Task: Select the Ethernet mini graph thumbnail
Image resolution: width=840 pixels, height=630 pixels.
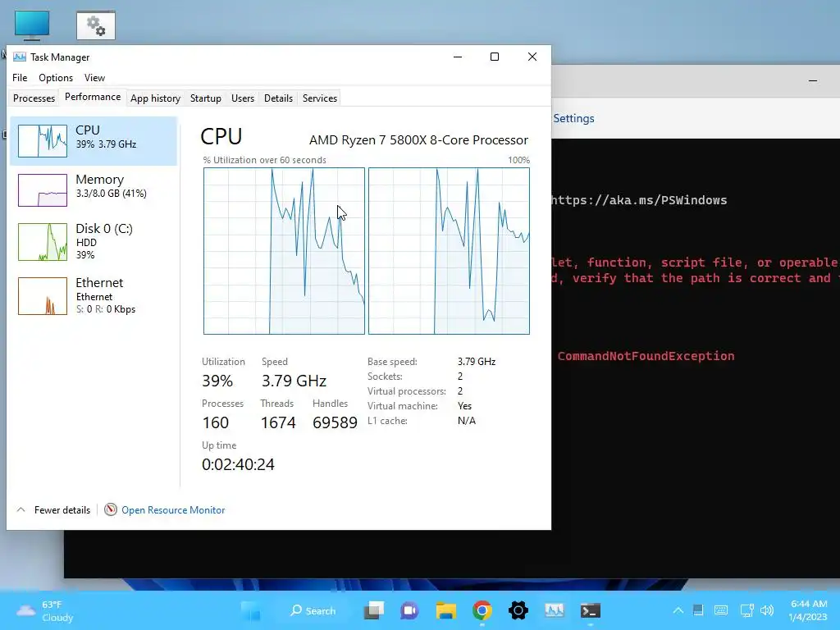Action: tap(43, 295)
